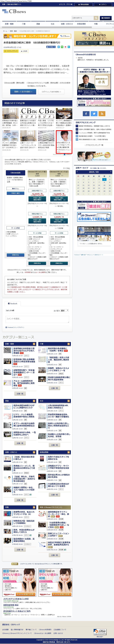Open article 第8期介護保険事業計画に向けた議論を開始
Viewport: 114px width, 644px height.
coord(59,379)
